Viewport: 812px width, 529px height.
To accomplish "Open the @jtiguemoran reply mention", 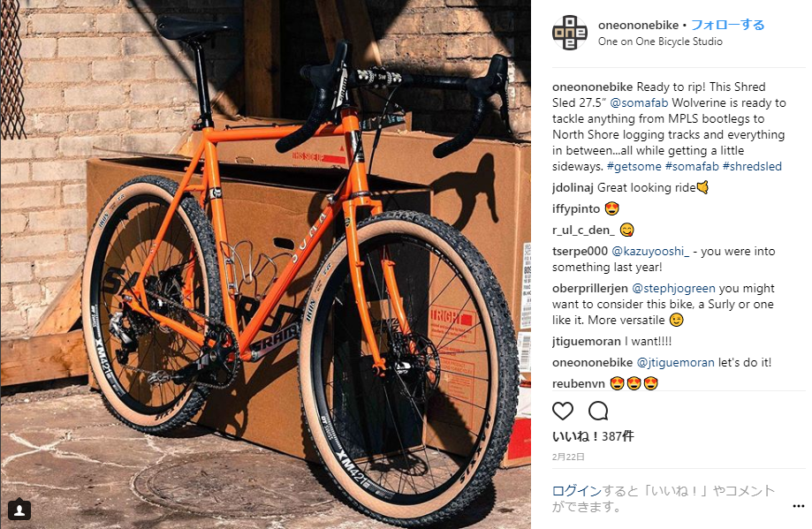I will (x=675, y=363).
